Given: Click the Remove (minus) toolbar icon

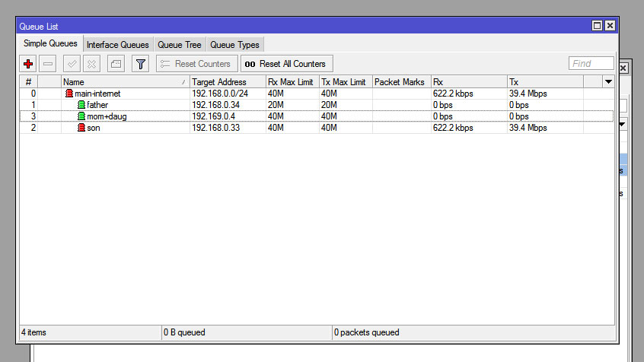Looking at the screenshot, I should click(48, 64).
